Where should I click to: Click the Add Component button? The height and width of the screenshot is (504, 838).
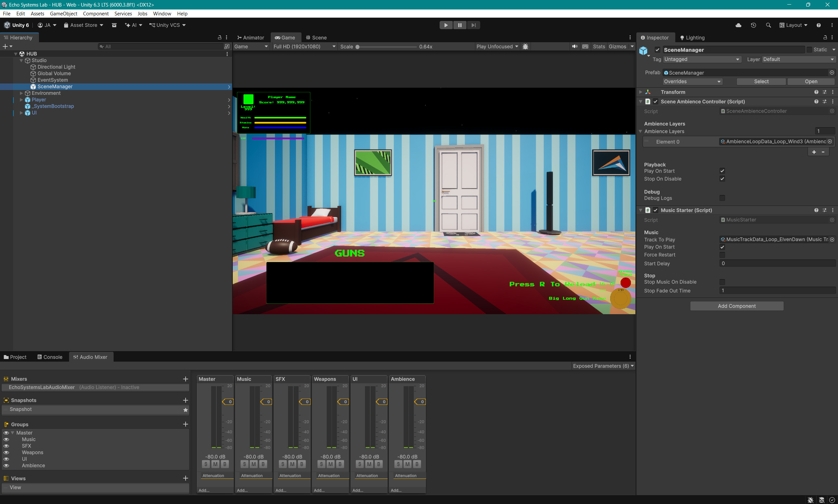click(x=737, y=306)
